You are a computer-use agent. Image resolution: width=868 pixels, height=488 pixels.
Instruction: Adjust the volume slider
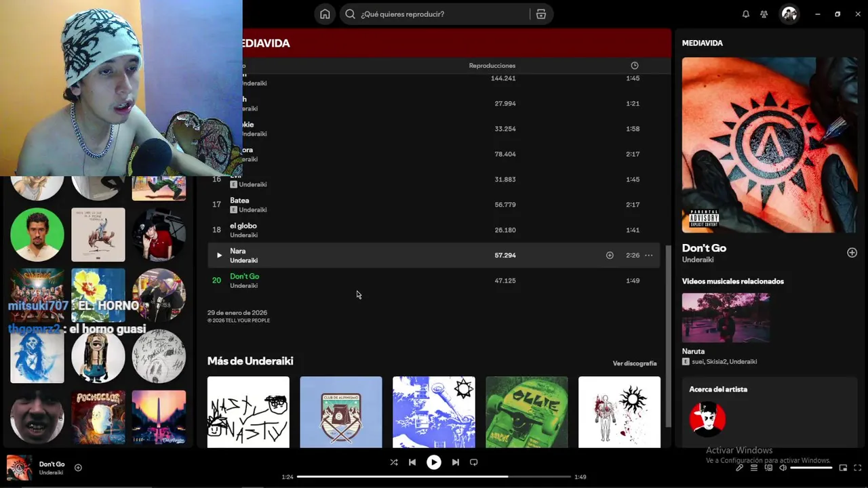pyautogui.click(x=811, y=468)
